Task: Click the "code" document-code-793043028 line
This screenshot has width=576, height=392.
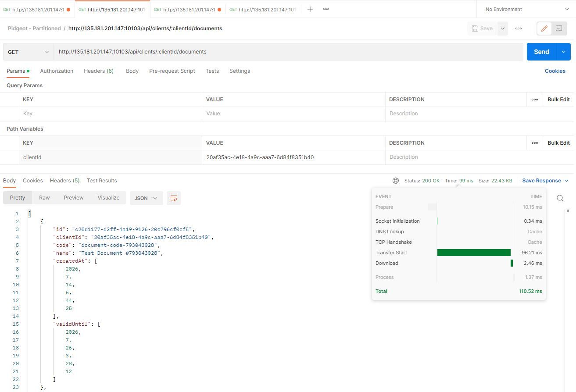Action: [107, 245]
